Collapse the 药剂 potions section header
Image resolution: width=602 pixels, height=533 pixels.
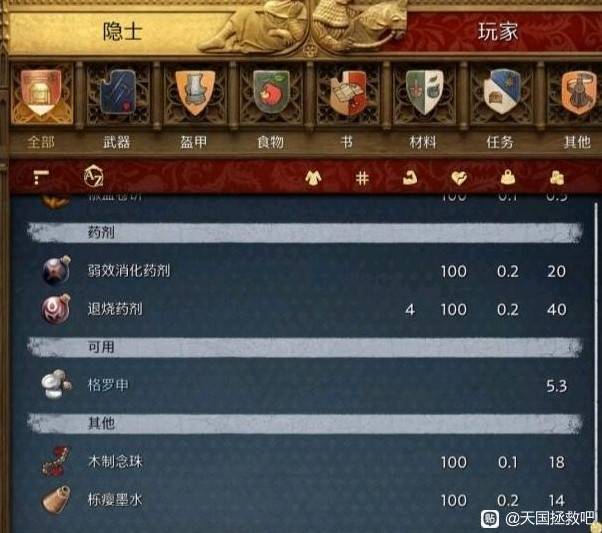pyautogui.click(x=305, y=232)
